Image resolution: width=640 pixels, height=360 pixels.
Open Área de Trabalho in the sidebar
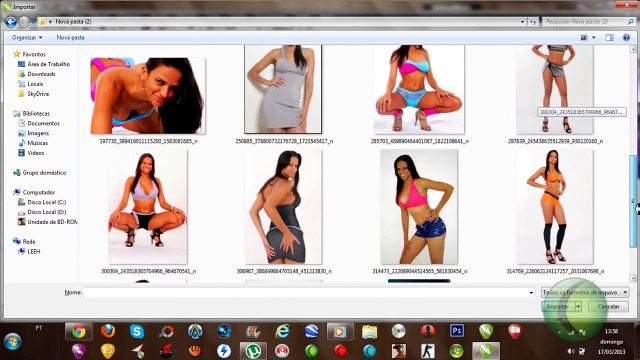[x=49, y=64]
